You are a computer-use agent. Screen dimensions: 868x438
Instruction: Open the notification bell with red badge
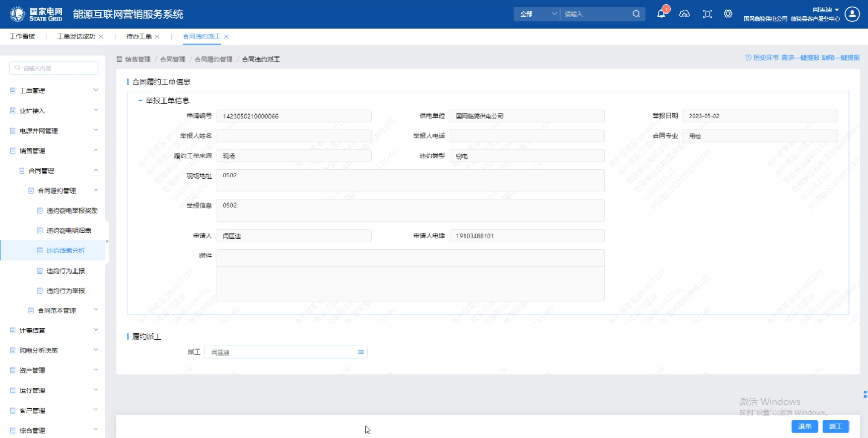[x=661, y=14]
